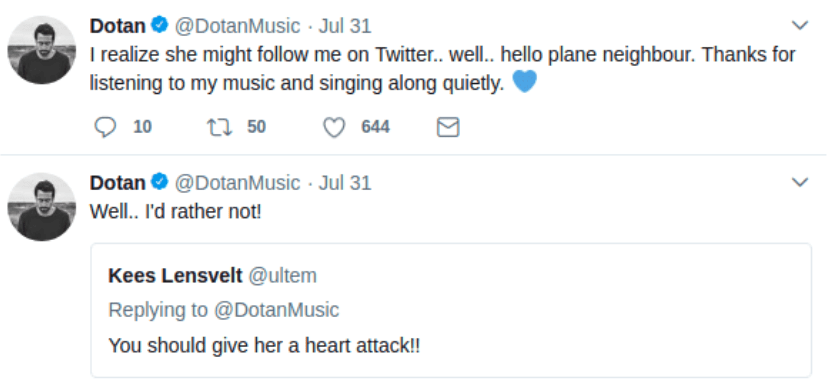Viewport: 837px width, 385px height.
Task: Click Jul 31 timestamp of second tweet
Action: (x=345, y=183)
